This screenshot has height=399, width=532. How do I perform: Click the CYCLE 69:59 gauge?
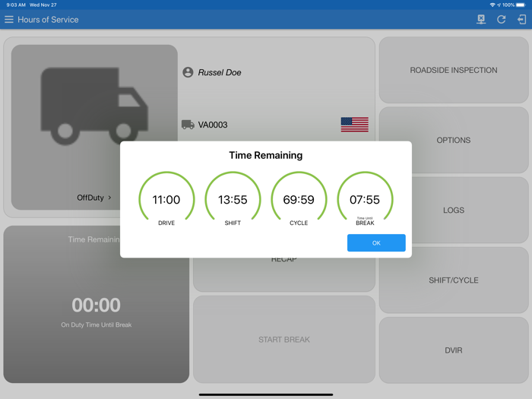(x=299, y=199)
